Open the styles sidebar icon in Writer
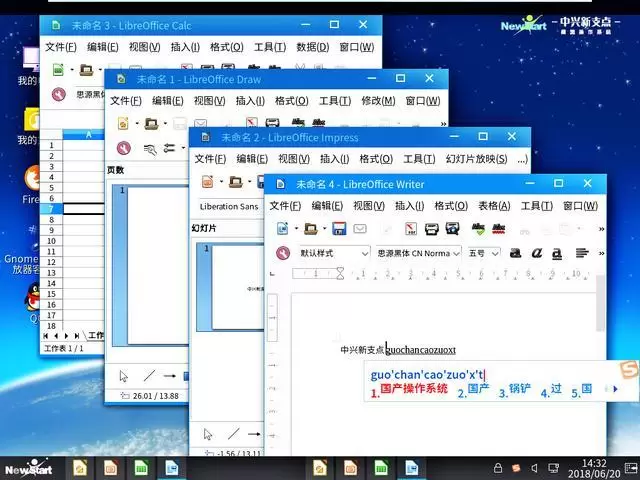 (x=283, y=253)
